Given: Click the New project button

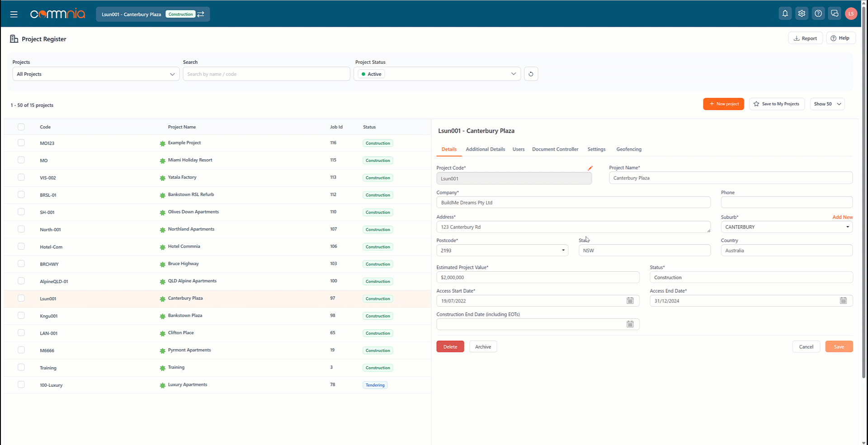Looking at the screenshot, I should tap(723, 104).
